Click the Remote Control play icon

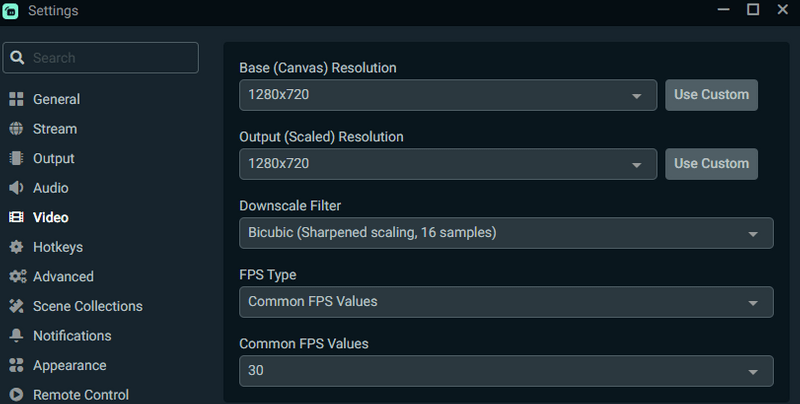16,395
